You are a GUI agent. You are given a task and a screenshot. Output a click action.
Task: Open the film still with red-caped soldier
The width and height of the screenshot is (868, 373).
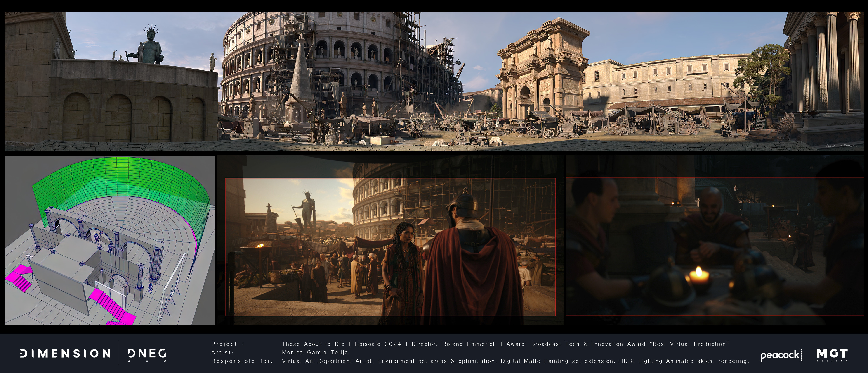click(390, 240)
